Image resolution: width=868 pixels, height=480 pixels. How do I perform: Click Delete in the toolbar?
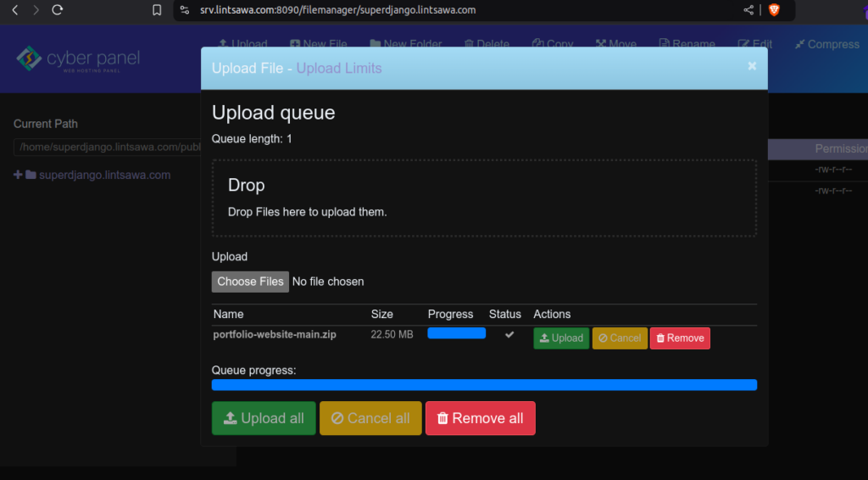pos(487,44)
